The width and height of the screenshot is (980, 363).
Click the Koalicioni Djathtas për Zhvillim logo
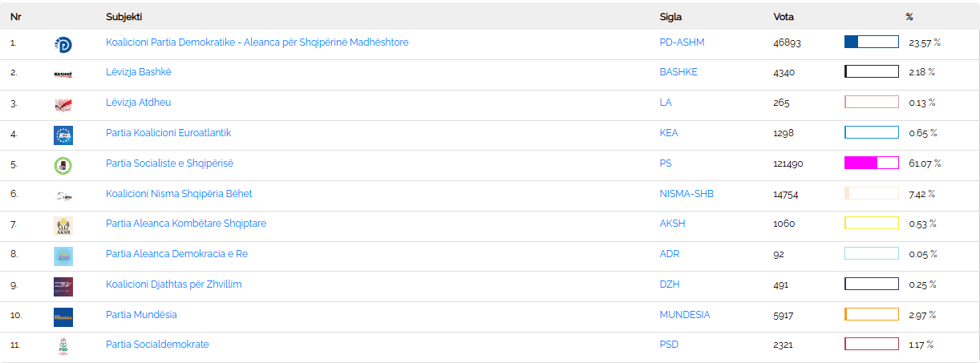coord(63,287)
